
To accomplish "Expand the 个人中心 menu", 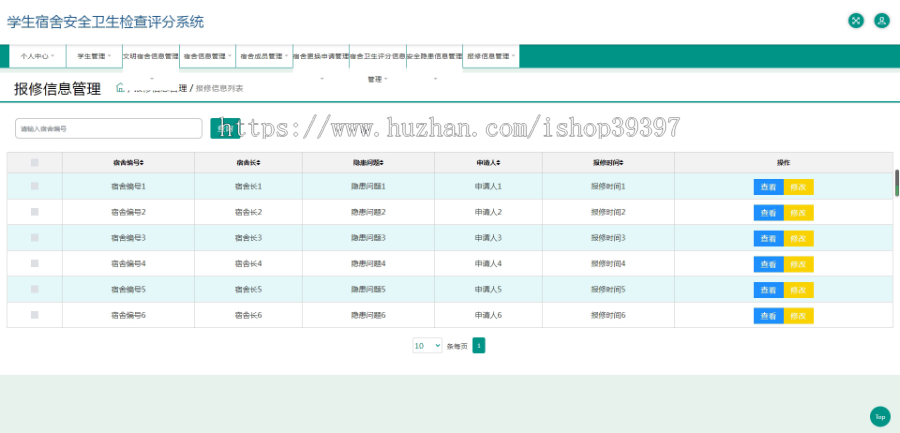I will point(37,56).
